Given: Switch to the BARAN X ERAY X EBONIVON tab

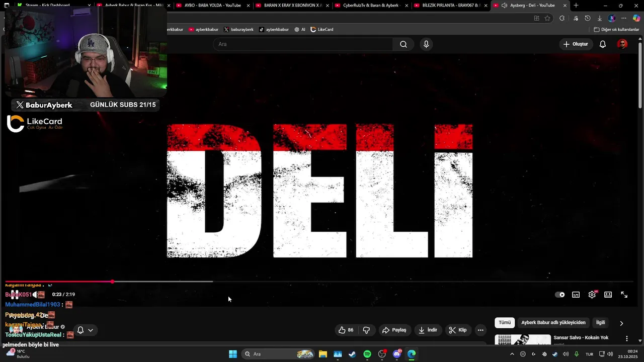Looking at the screenshot, I should click(x=292, y=5).
